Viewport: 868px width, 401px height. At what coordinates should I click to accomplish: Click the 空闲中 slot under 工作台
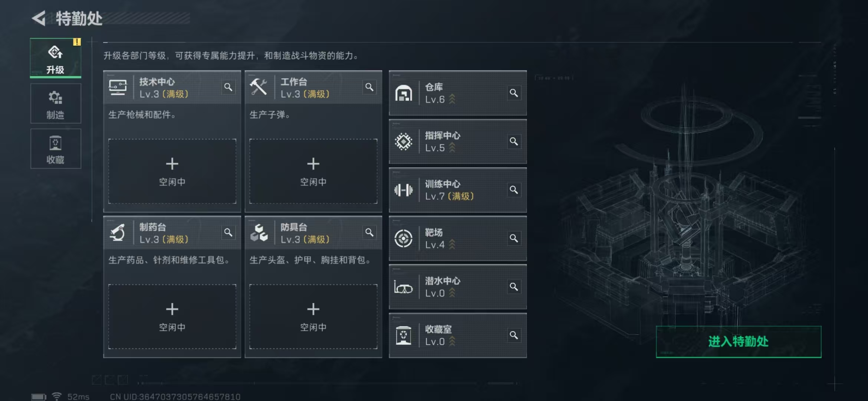pos(313,171)
